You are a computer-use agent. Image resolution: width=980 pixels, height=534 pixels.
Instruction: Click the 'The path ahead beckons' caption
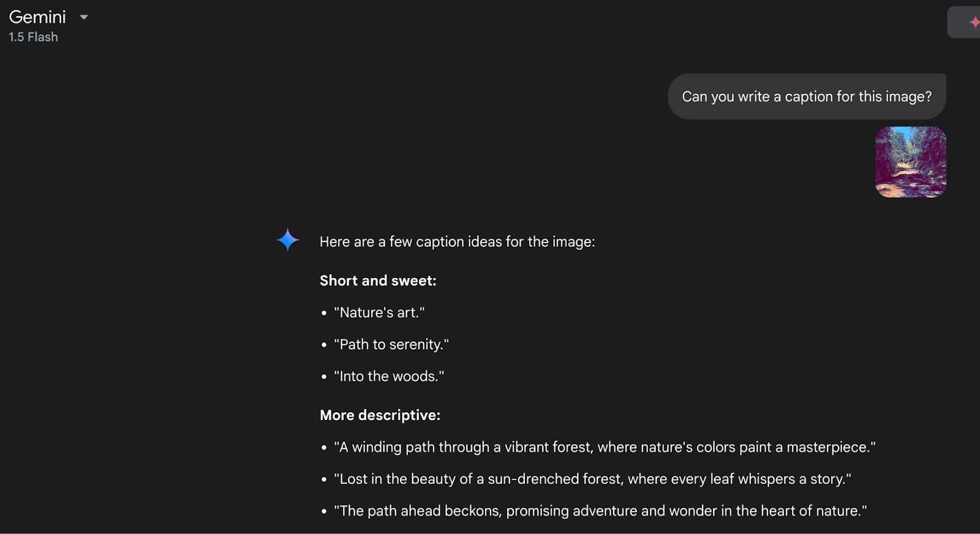(600, 511)
